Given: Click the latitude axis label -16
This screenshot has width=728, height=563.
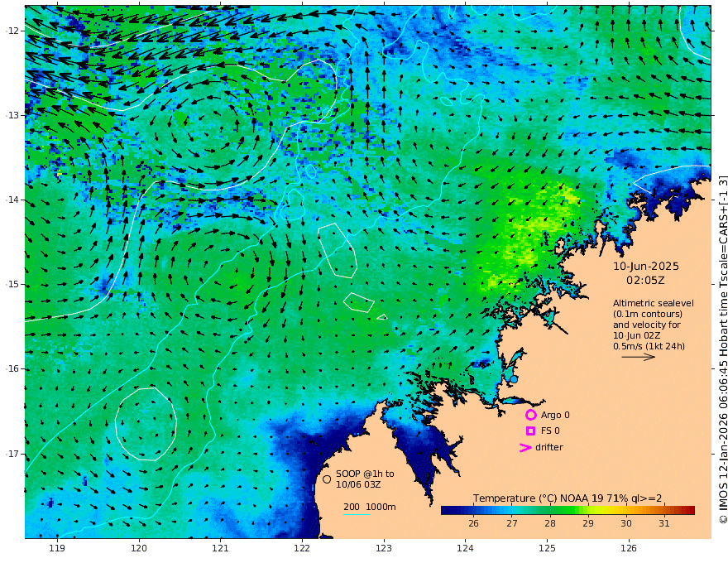Looking at the screenshot, I should tap(12, 368).
